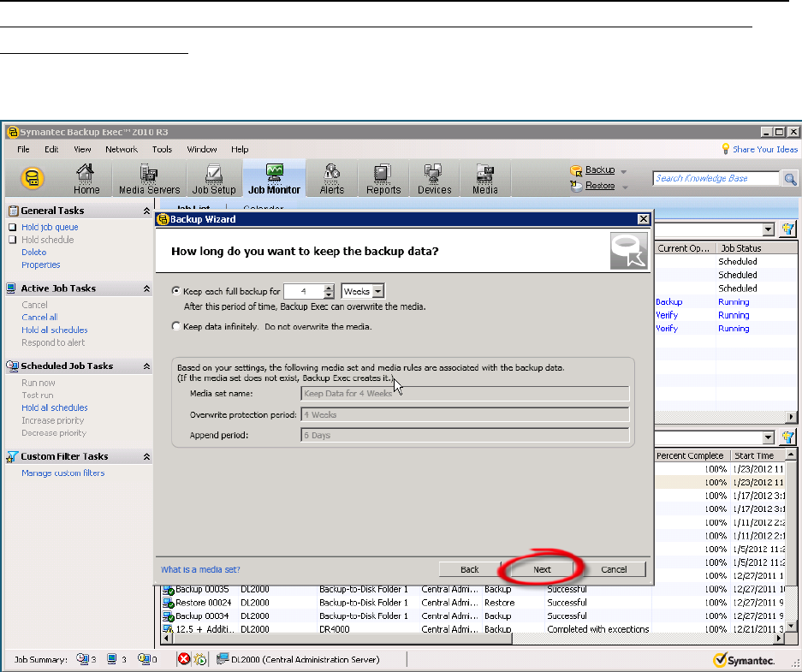The width and height of the screenshot is (802, 672).
Task: Open the lower job history filter dropdown
Action: 769,437
